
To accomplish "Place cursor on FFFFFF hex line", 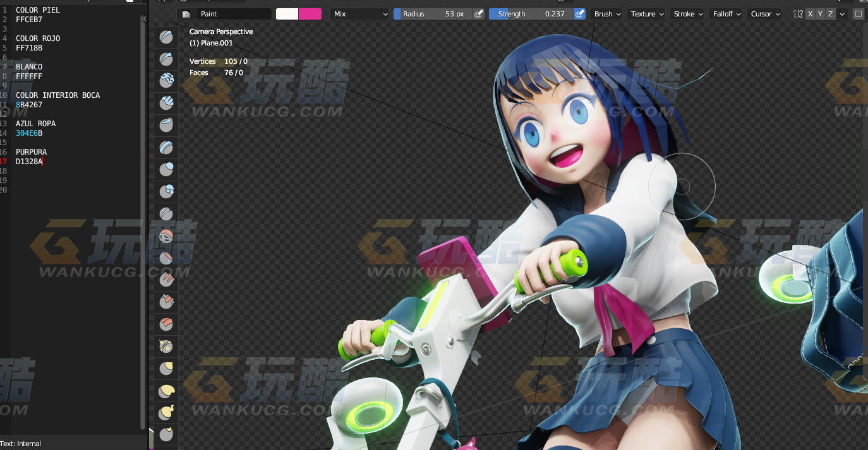I will coord(29,76).
